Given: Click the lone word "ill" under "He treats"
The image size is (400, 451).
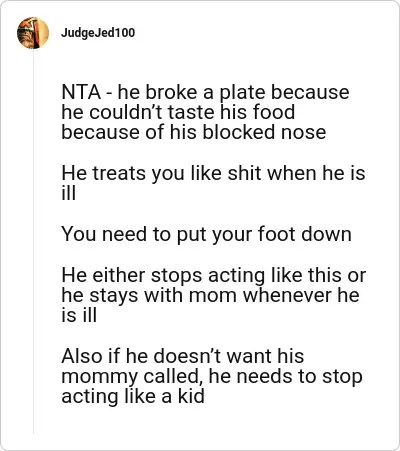Looking at the screenshot, I should 69,193.
